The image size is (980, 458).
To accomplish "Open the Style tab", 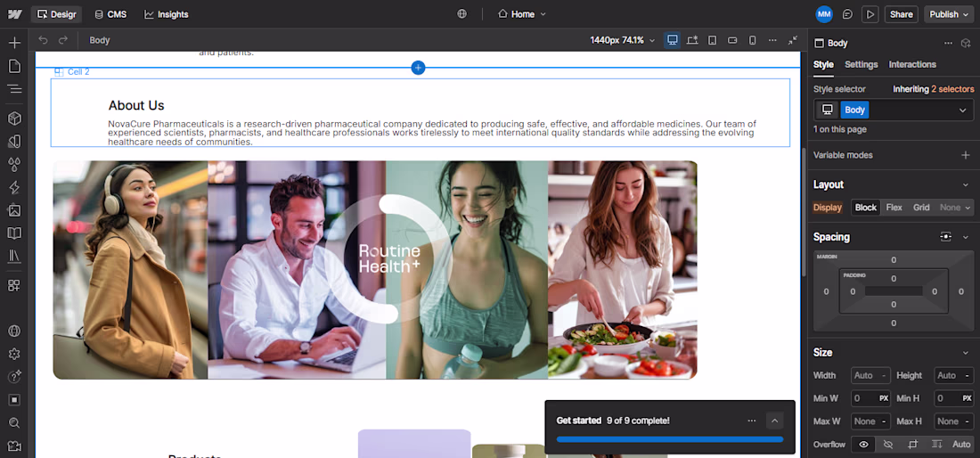I will point(823,64).
